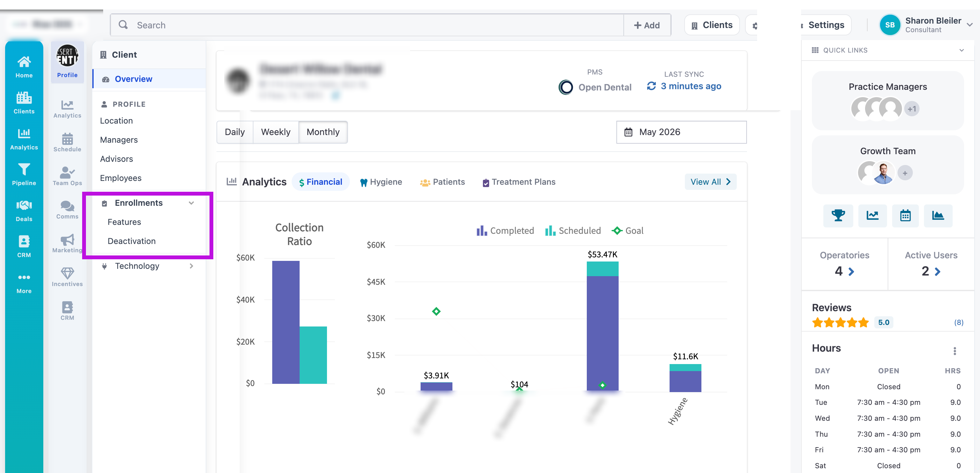Click the Search input field

pyautogui.click(x=367, y=25)
